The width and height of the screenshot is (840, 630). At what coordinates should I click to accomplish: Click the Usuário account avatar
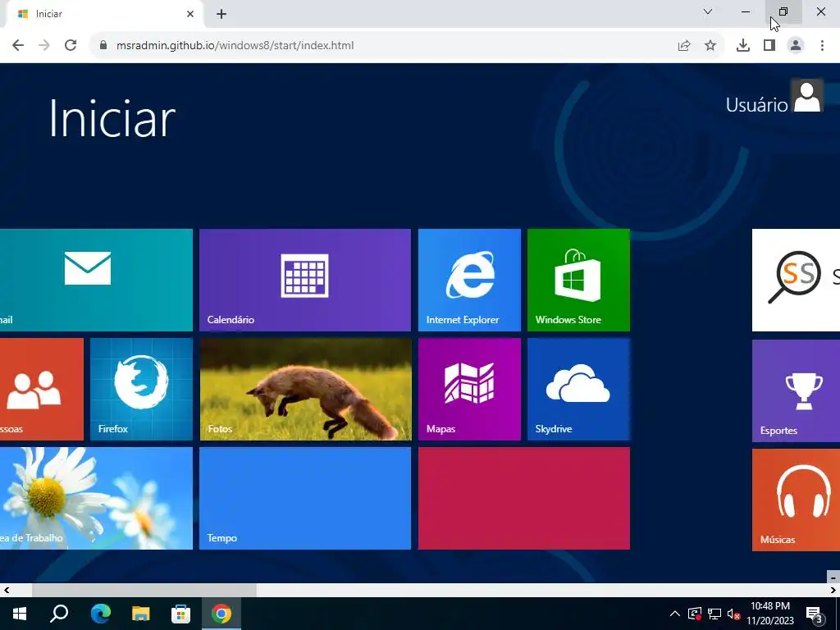click(x=807, y=96)
